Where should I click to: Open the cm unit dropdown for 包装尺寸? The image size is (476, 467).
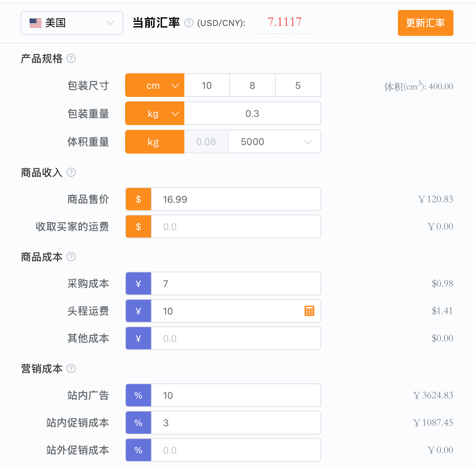pyautogui.click(x=154, y=85)
